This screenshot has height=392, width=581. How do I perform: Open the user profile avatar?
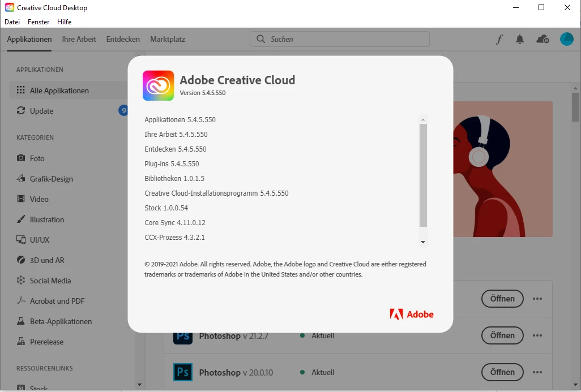coord(566,39)
